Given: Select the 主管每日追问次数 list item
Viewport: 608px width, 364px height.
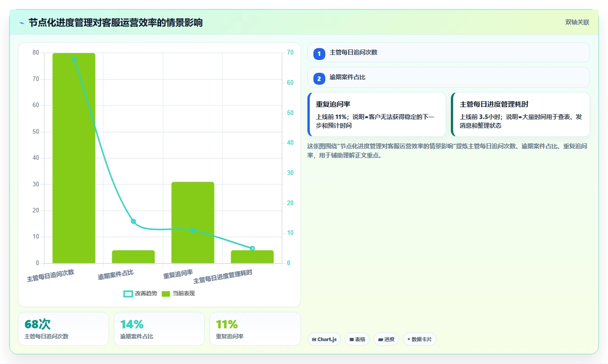Looking at the screenshot, I should [449, 52].
